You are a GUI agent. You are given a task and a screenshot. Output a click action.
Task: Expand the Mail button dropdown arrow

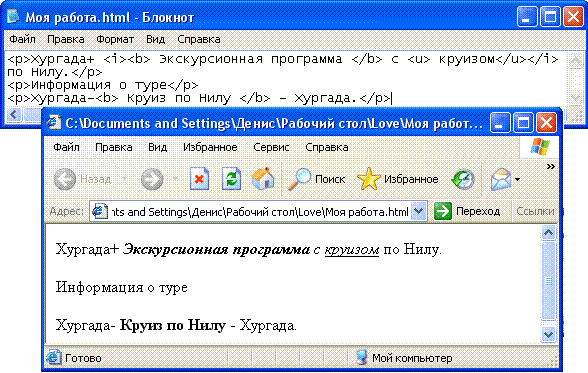pyautogui.click(x=518, y=179)
